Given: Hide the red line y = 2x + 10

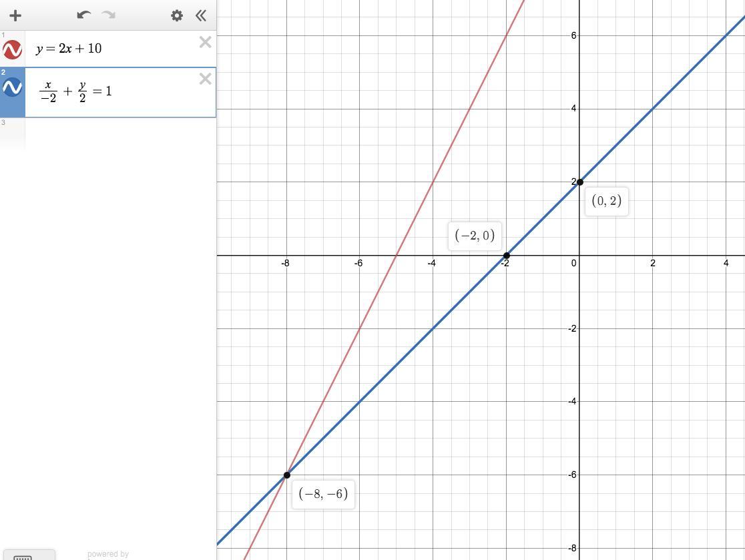Looking at the screenshot, I should 13,49.
